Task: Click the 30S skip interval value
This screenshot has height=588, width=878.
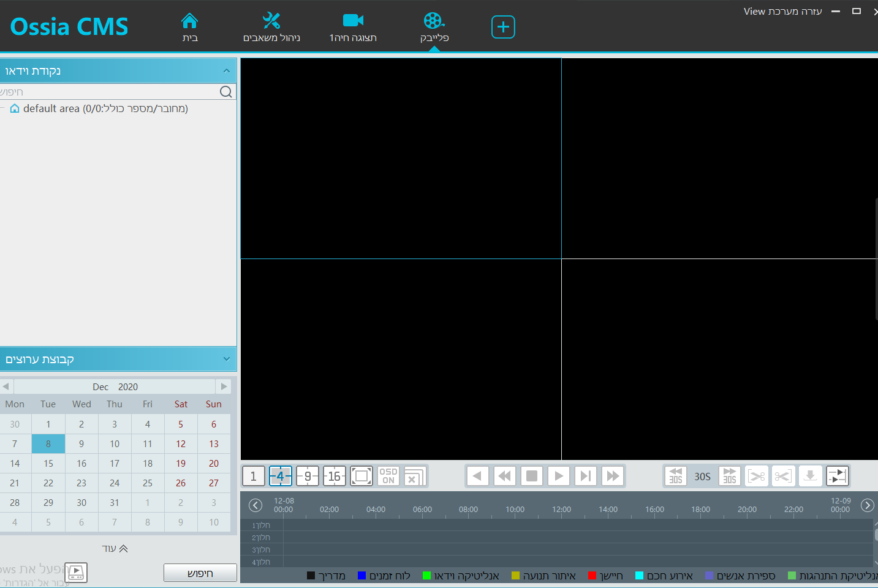Action: coord(703,476)
